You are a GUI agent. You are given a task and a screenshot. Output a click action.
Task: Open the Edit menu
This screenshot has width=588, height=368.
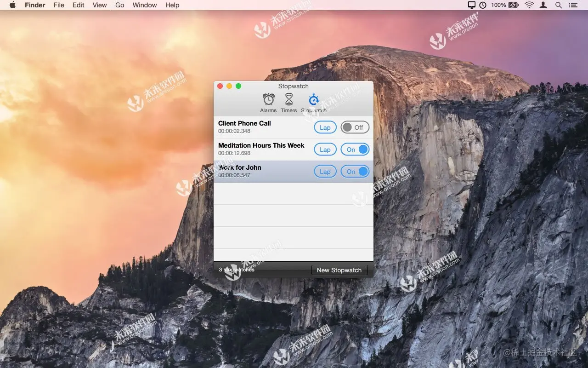[79, 5]
